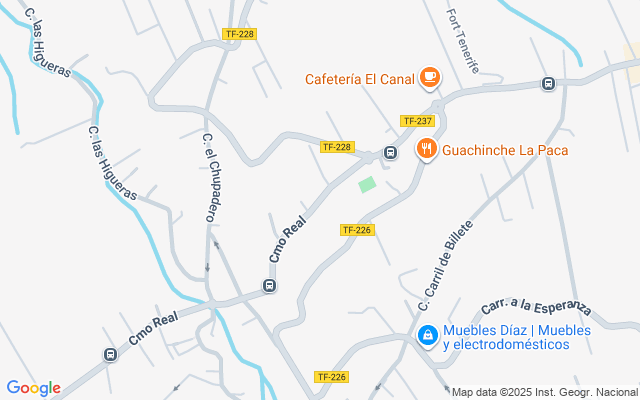Click the bus stop near the Google logo
This screenshot has width=640, height=400.
point(110,355)
